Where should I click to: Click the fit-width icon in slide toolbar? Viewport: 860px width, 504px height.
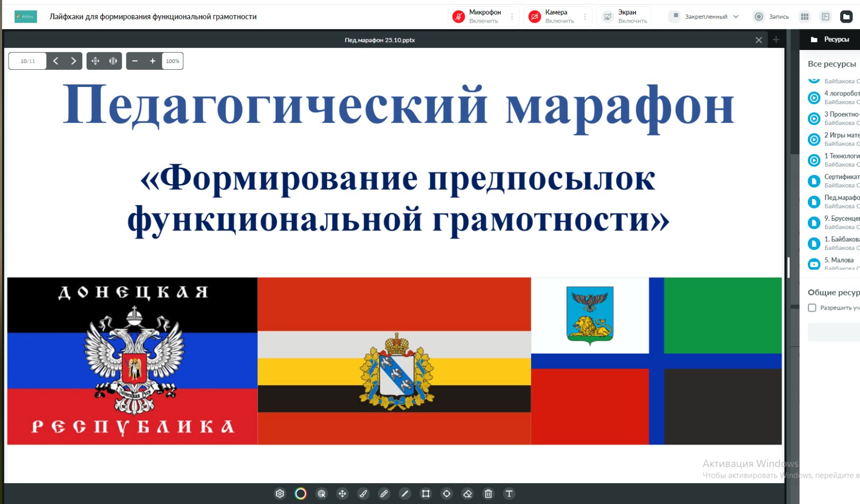pyautogui.click(x=113, y=61)
